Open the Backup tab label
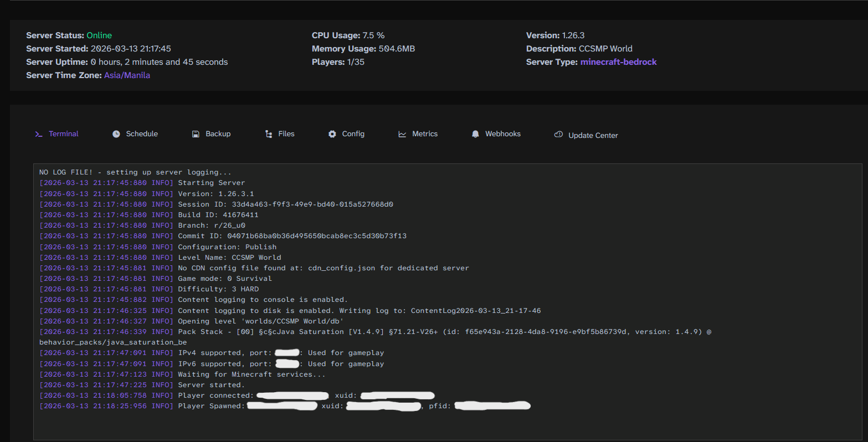Image resolution: width=868 pixels, height=442 pixels. click(x=218, y=134)
